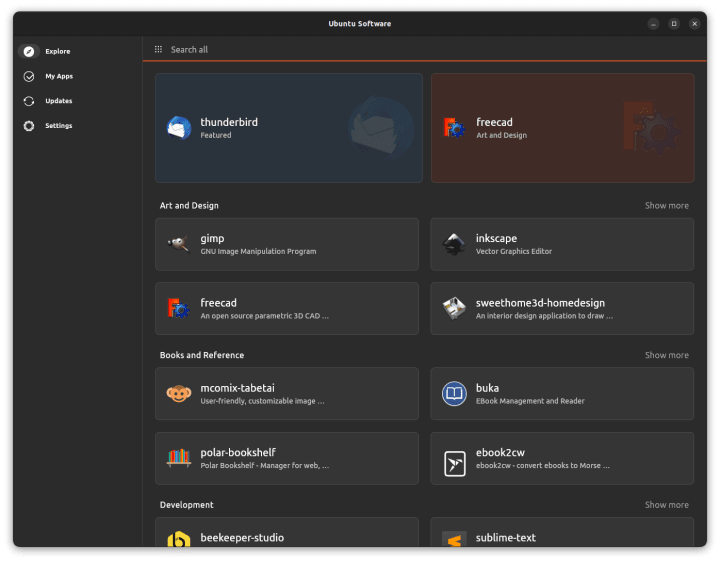Select the Explore tab label

point(58,51)
